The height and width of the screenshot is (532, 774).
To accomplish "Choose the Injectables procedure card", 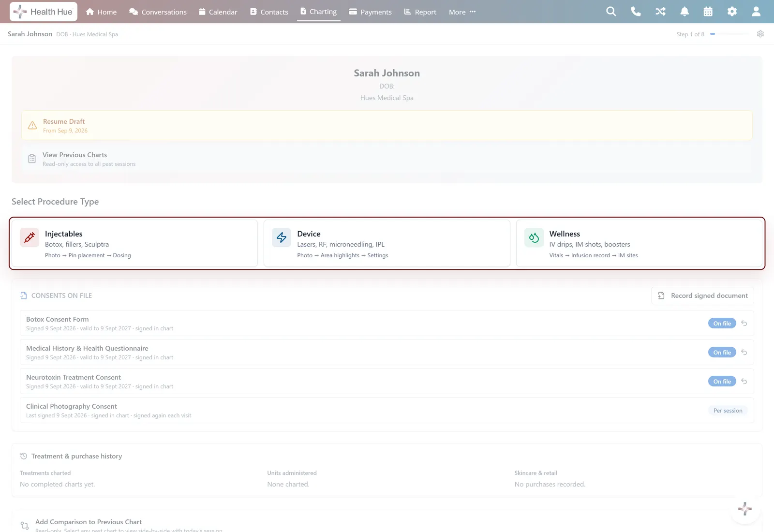I will tap(134, 243).
